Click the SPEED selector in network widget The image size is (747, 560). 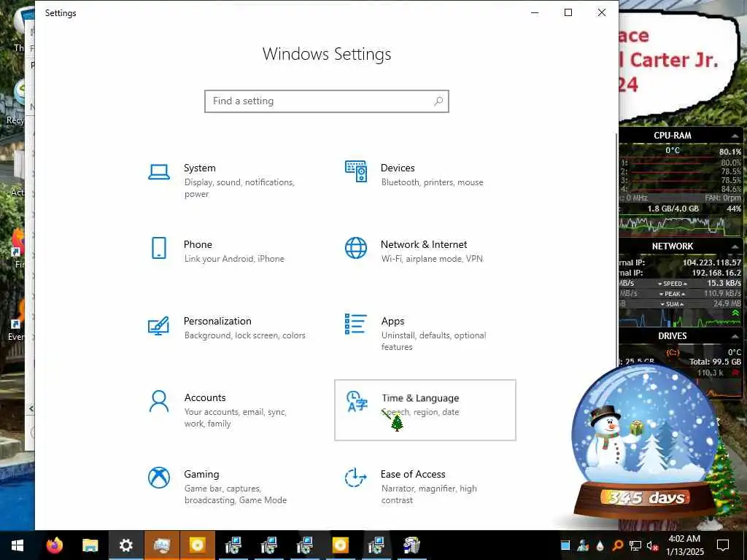(x=672, y=284)
